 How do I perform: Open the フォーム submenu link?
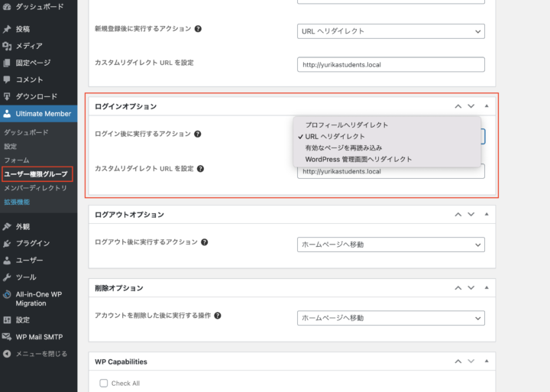tap(17, 160)
